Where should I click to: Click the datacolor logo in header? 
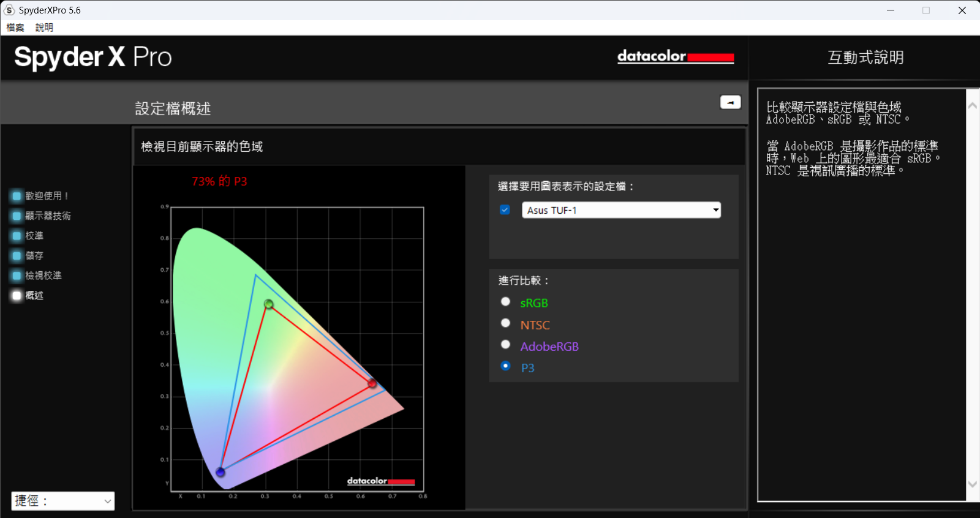click(x=676, y=56)
